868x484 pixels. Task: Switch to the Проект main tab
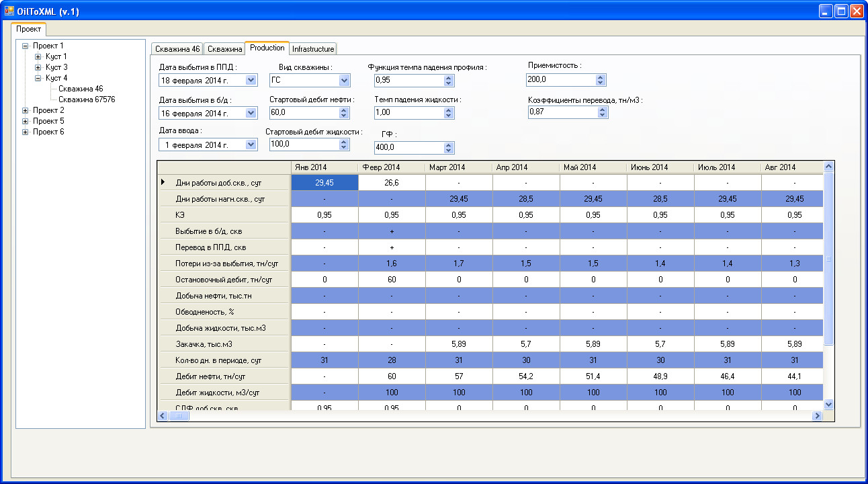tap(29, 30)
